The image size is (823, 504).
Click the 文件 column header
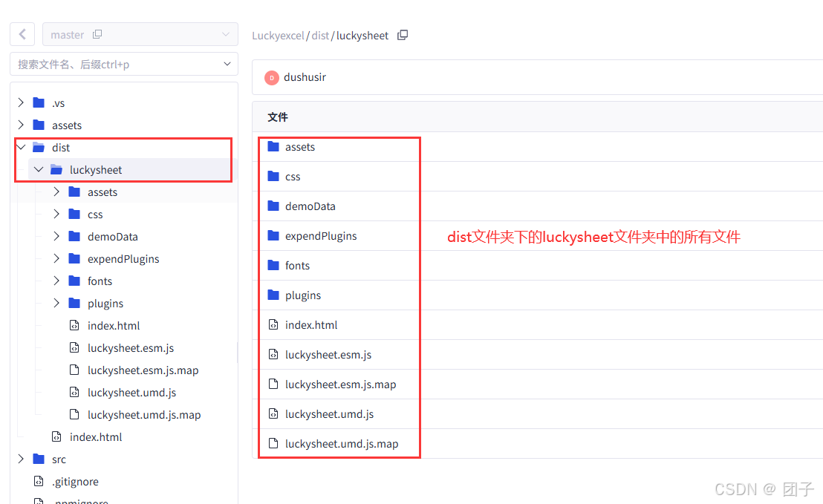[278, 117]
